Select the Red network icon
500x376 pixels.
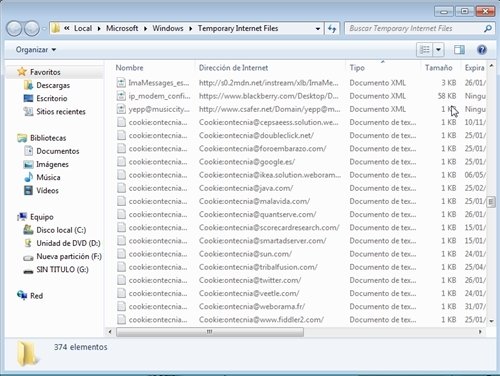[22, 295]
